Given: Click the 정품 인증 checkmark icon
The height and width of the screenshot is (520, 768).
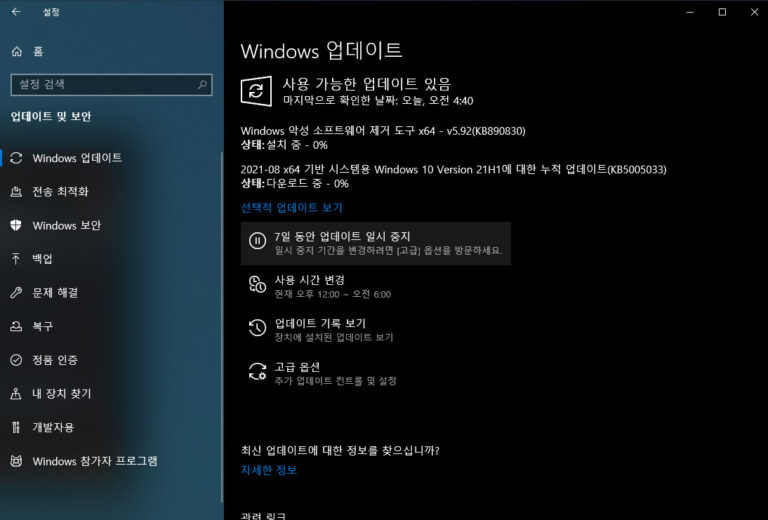Looking at the screenshot, I should click(x=16, y=360).
